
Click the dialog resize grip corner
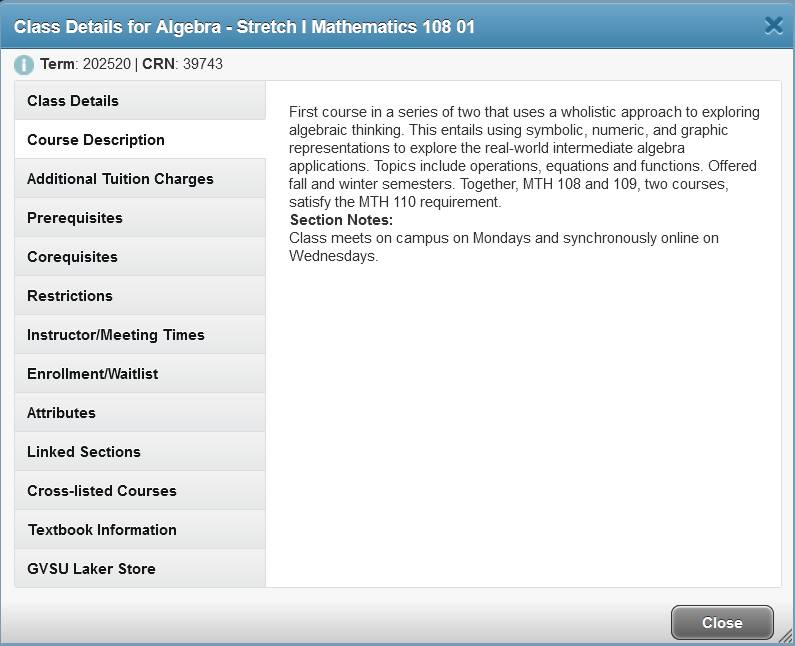tap(786, 636)
